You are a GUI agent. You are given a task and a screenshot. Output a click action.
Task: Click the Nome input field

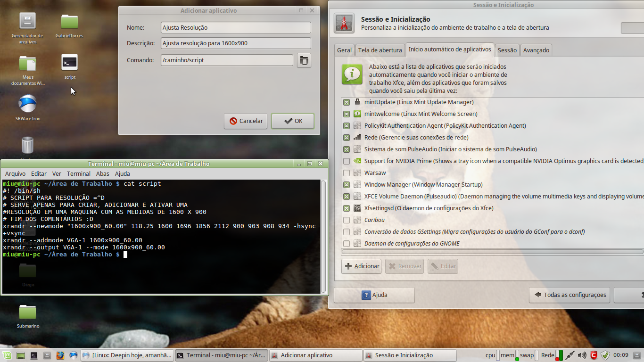coord(236,28)
